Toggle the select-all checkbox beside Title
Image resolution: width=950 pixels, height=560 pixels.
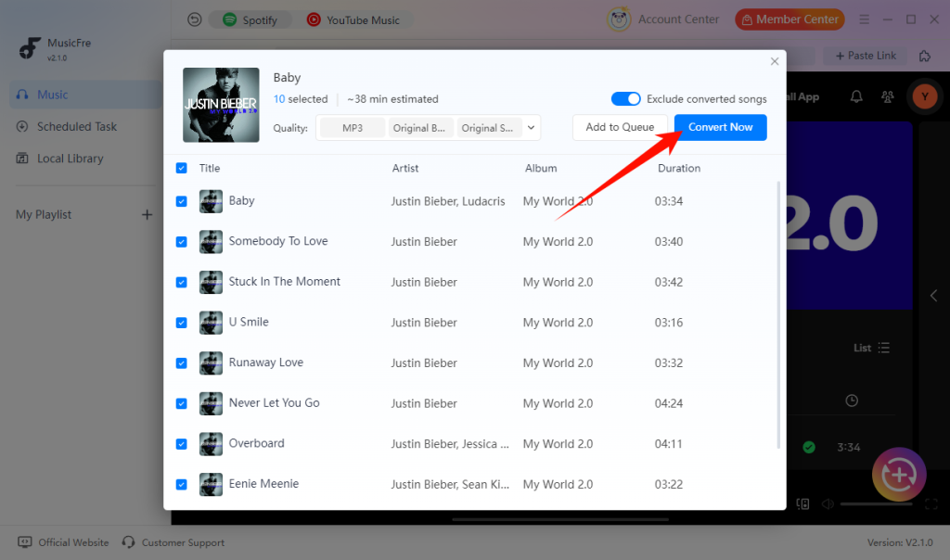(x=181, y=169)
